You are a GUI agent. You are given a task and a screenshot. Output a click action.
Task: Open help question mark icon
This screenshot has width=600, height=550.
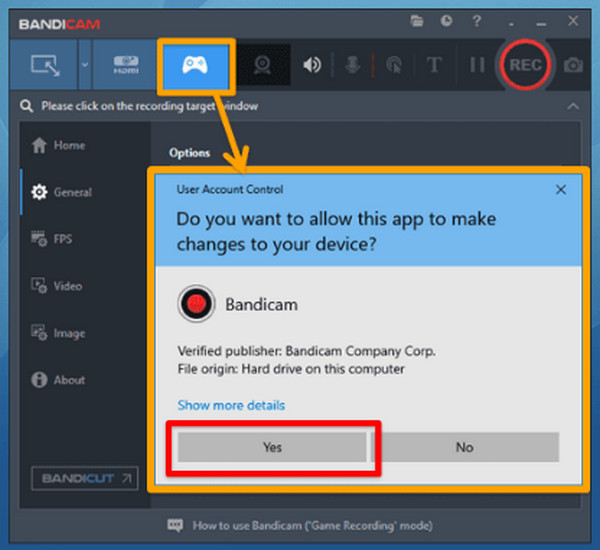(x=476, y=21)
